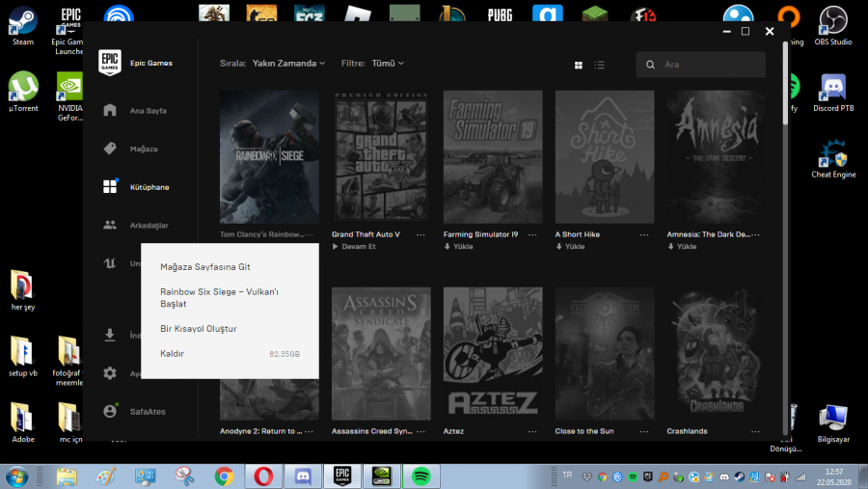Switch to list view layout
This screenshot has height=489, width=868.
(600, 65)
